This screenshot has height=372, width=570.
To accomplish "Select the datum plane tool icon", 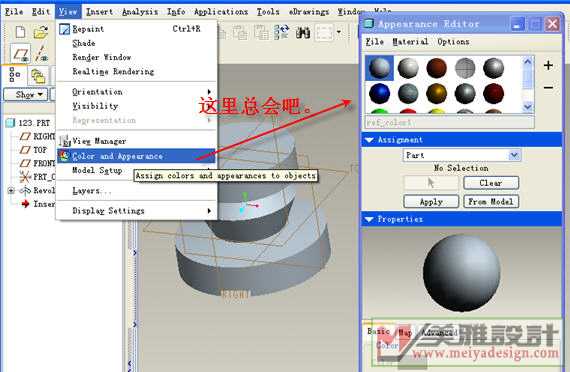I will [x=20, y=54].
